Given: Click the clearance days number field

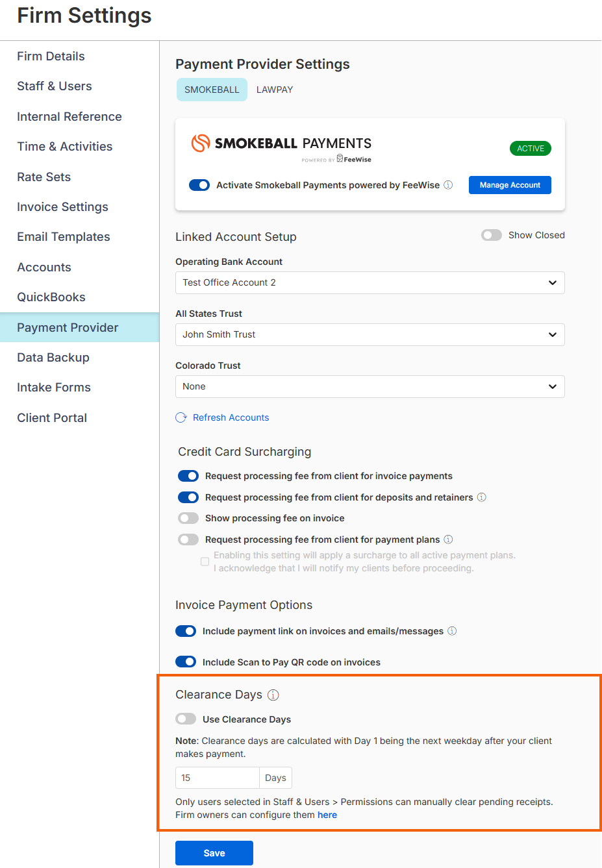Looking at the screenshot, I should [218, 778].
